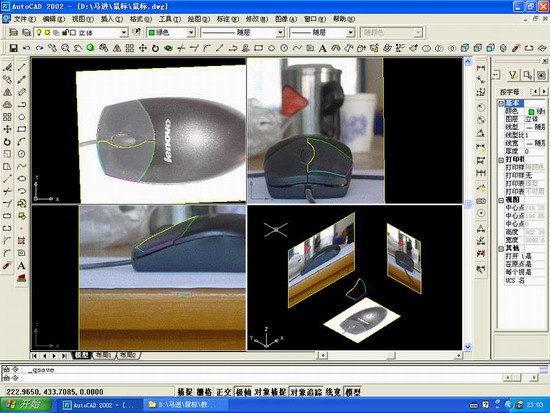
Task: Click the green 颜色 swatch in Properties
Action: pyautogui.click(x=531, y=112)
